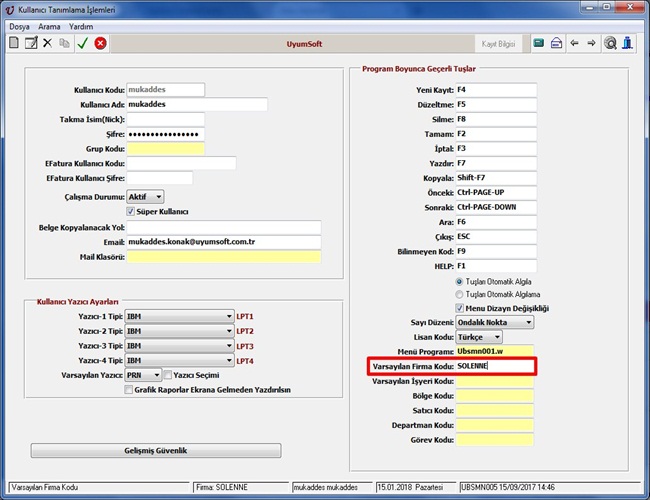Viewport: 650px width, 500px height.
Task: Click the Kopyala Shift-F7 shortcut field
Action: [x=496, y=178]
